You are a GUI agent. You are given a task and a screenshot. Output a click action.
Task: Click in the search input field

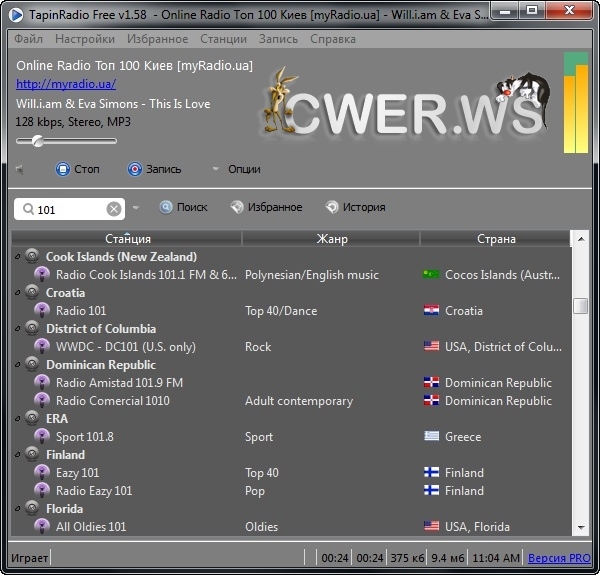pyautogui.click(x=68, y=209)
